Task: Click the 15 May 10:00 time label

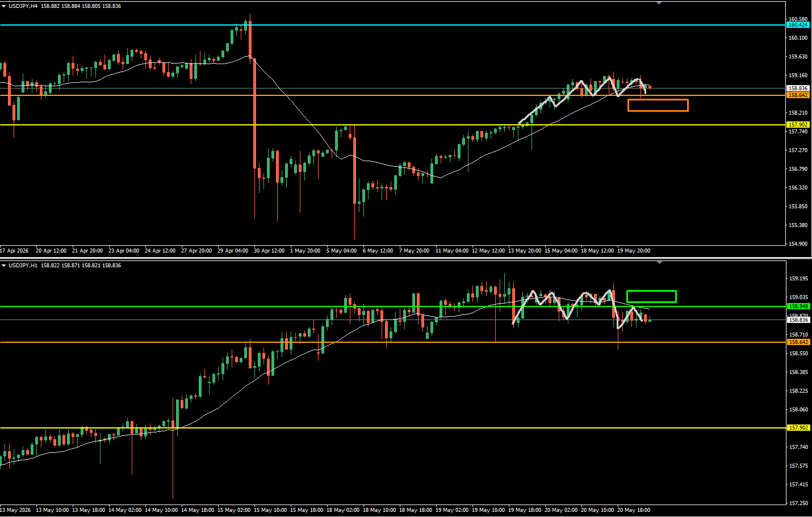Action: [270, 510]
